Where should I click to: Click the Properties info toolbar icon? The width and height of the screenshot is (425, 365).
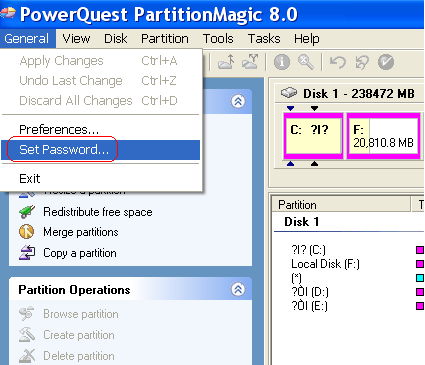282,62
